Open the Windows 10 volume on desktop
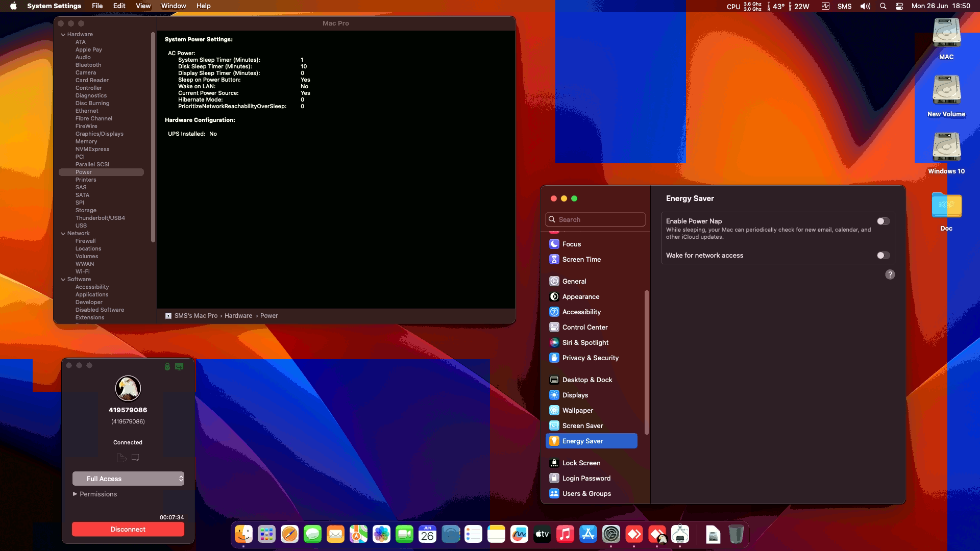Screen dimensions: 980x551 pos(946,153)
